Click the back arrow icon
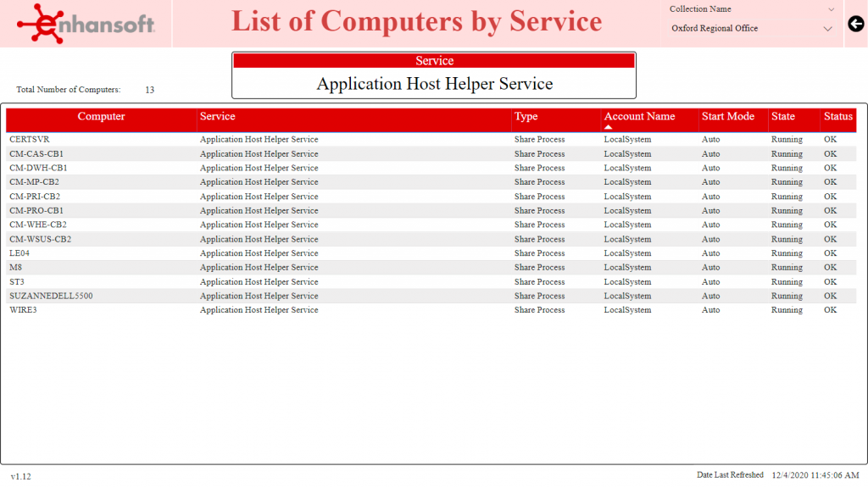 click(856, 24)
